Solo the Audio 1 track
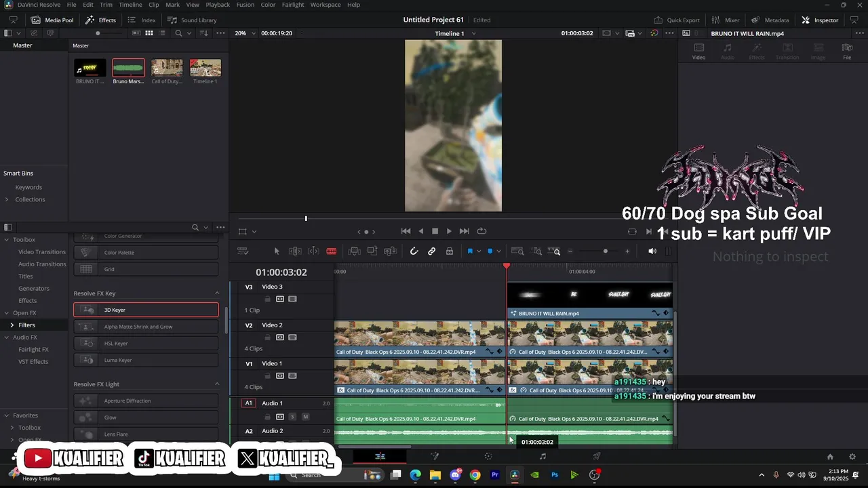Image resolution: width=868 pixels, height=488 pixels. 292,417
